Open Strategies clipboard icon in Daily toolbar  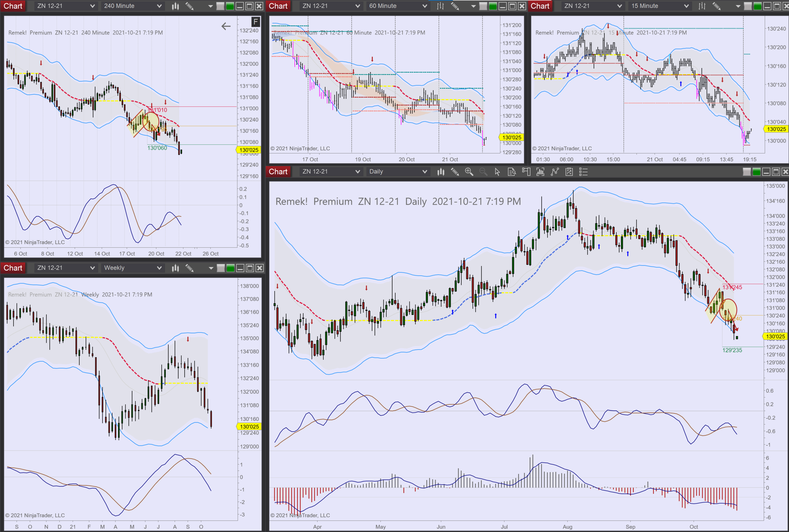pos(569,172)
